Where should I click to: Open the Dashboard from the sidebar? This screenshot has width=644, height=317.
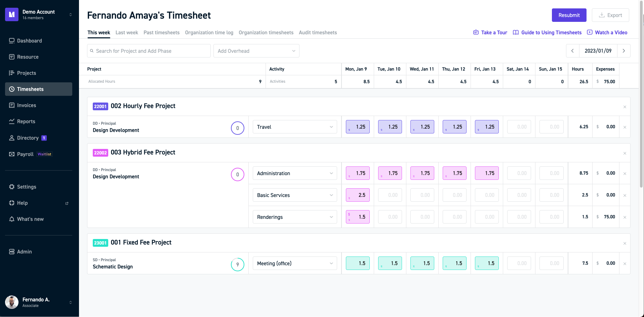pyautogui.click(x=30, y=41)
